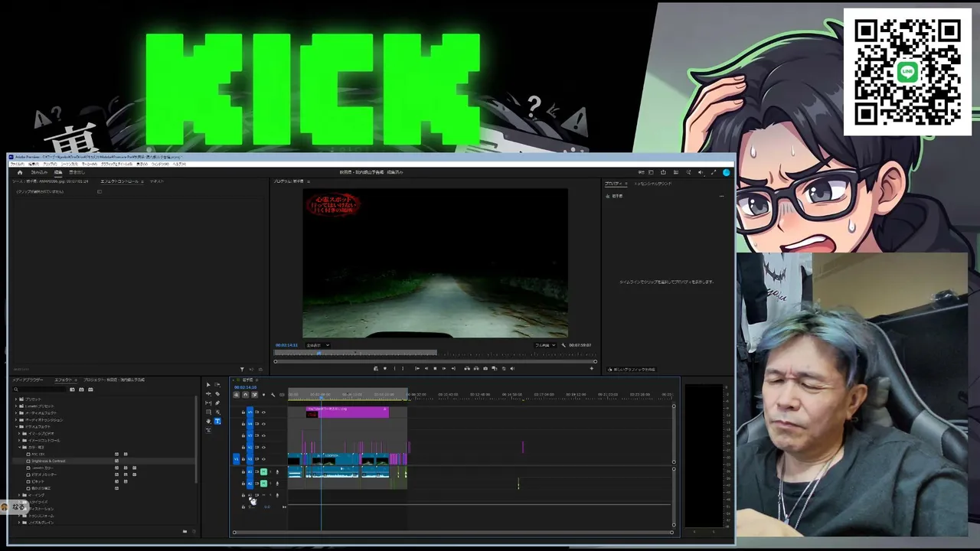Hide video track V5 with its eye icon
980x551 pixels.
(x=264, y=412)
